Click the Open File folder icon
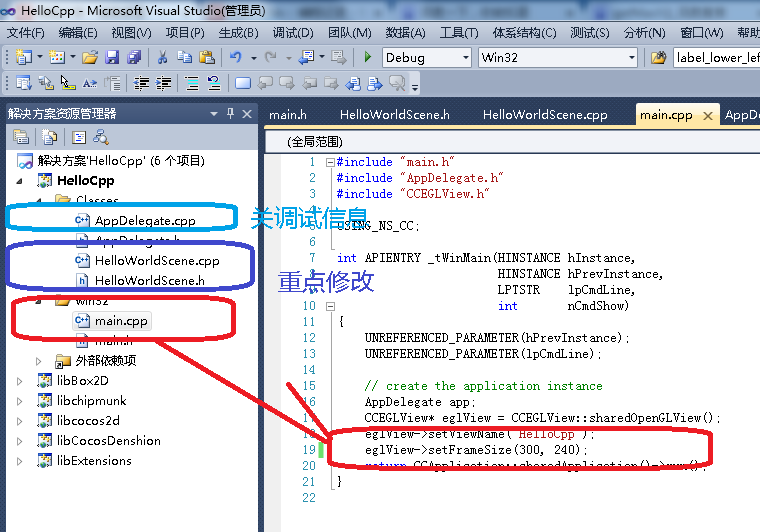 click(x=90, y=57)
